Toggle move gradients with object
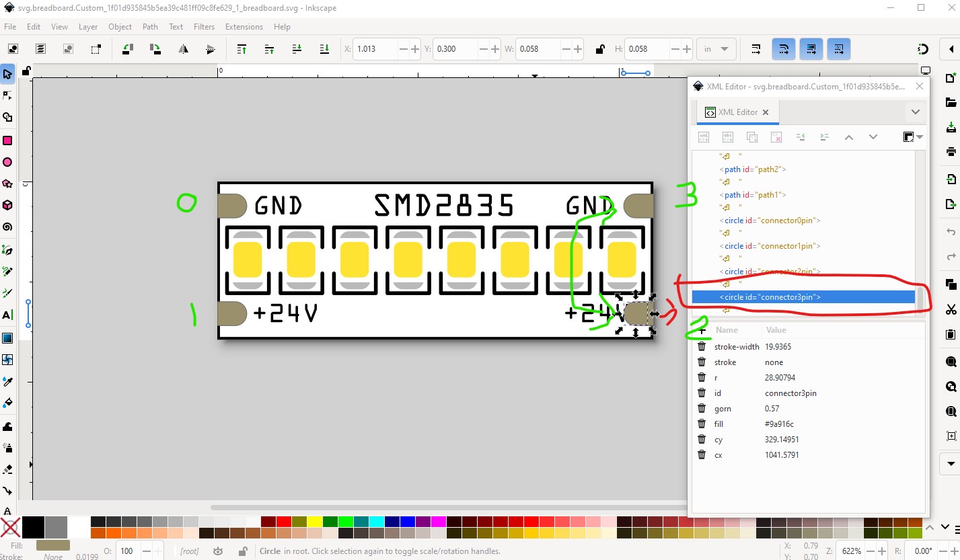 click(811, 49)
